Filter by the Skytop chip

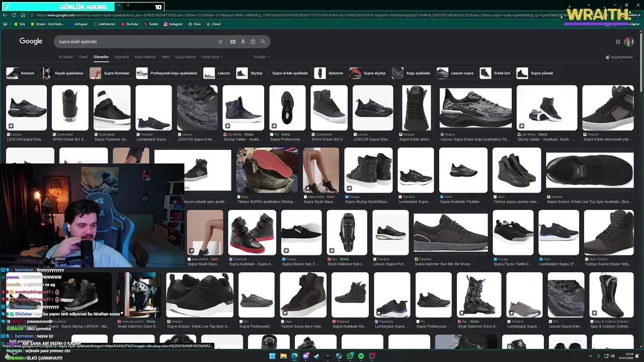(251, 73)
